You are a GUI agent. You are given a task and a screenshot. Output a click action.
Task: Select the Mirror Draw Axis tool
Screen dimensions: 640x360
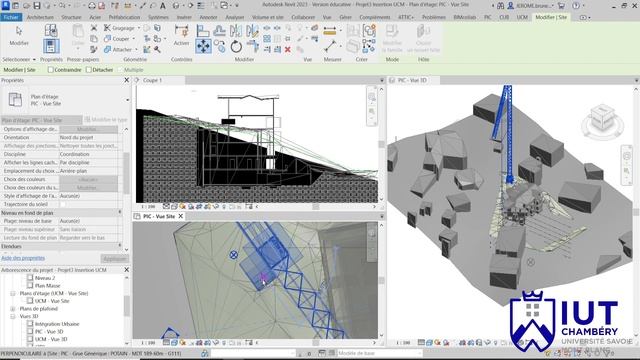252,31
